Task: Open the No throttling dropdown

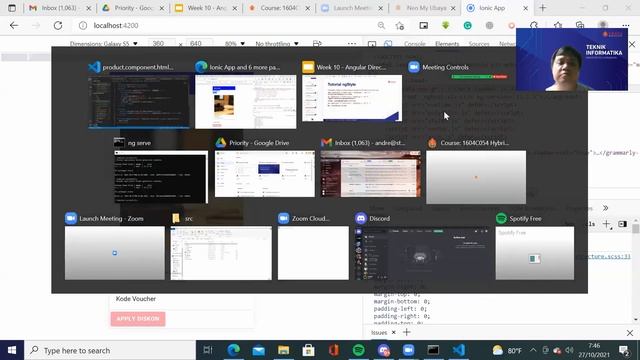Action: 277,44
